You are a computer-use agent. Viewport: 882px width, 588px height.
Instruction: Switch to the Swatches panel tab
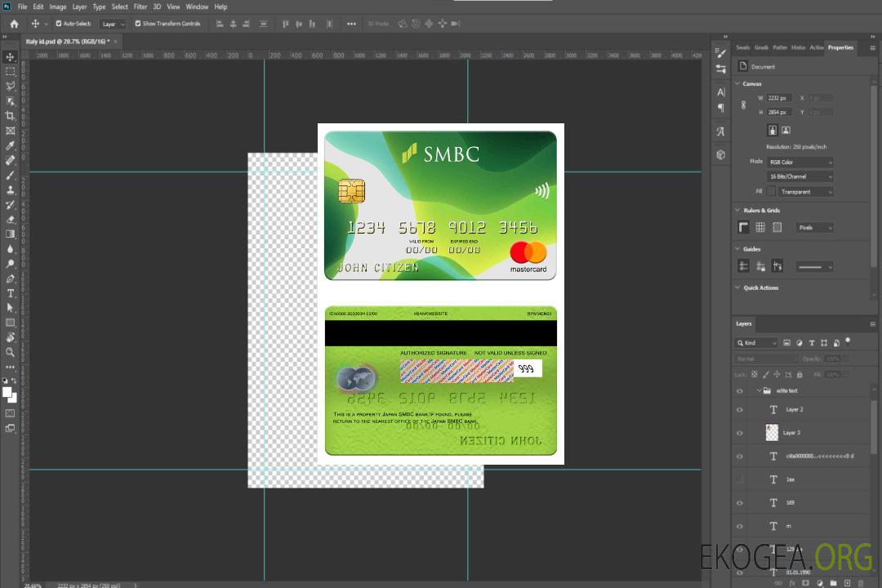[742, 47]
